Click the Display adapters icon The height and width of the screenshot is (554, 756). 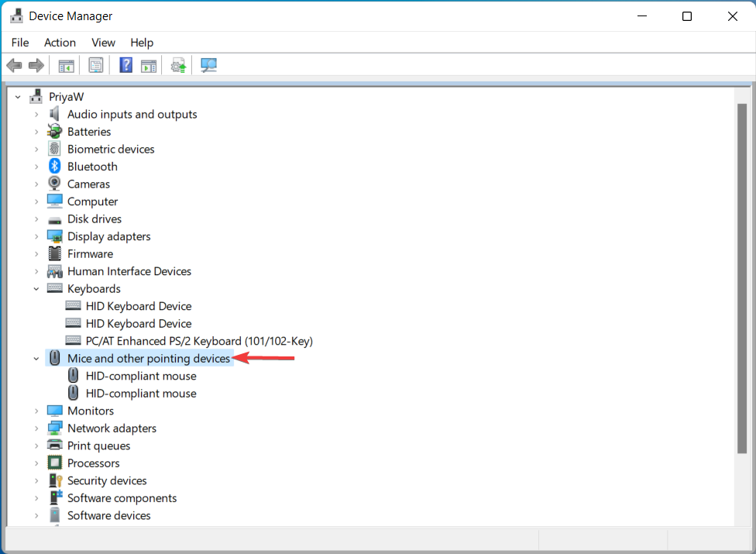pos(54,236)
